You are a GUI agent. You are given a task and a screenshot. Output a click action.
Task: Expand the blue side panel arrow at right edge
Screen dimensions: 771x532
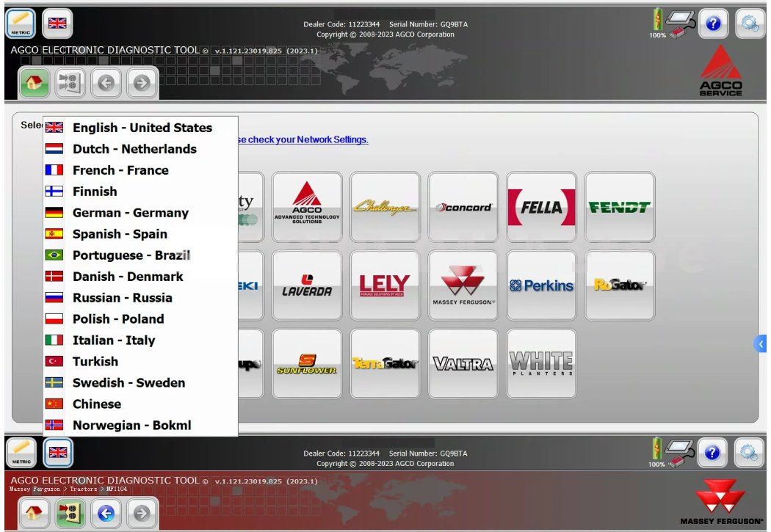pos(762,343)
